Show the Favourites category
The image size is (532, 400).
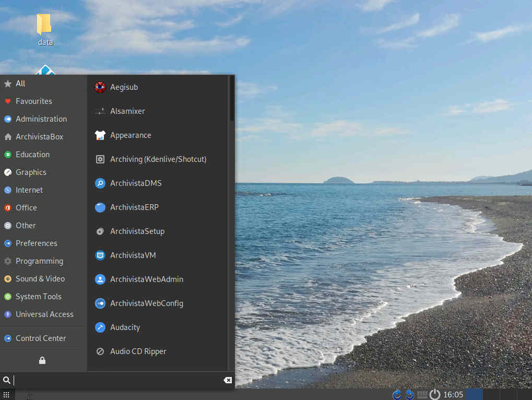coord(33,101)
